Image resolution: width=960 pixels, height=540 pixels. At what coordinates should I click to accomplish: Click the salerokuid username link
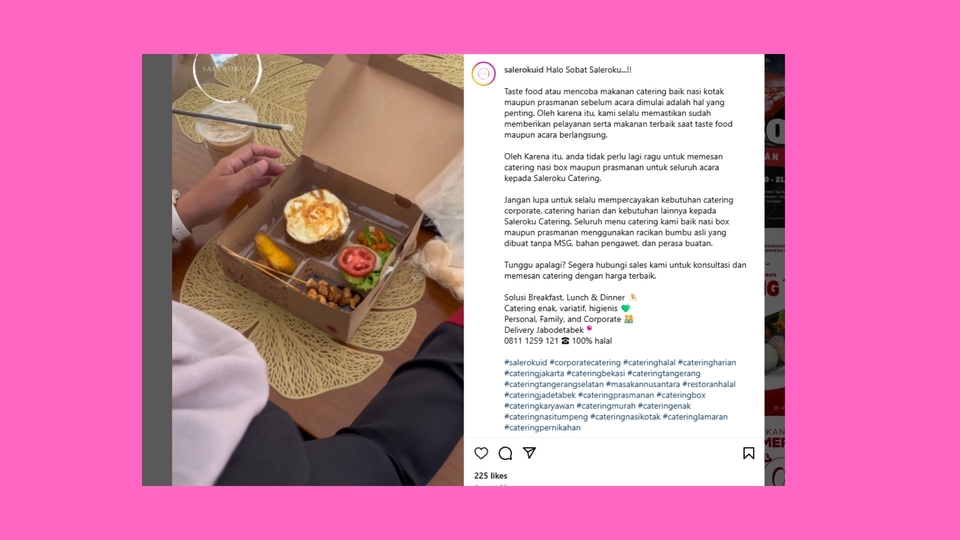pyautogui.click(x=523, y=70)
